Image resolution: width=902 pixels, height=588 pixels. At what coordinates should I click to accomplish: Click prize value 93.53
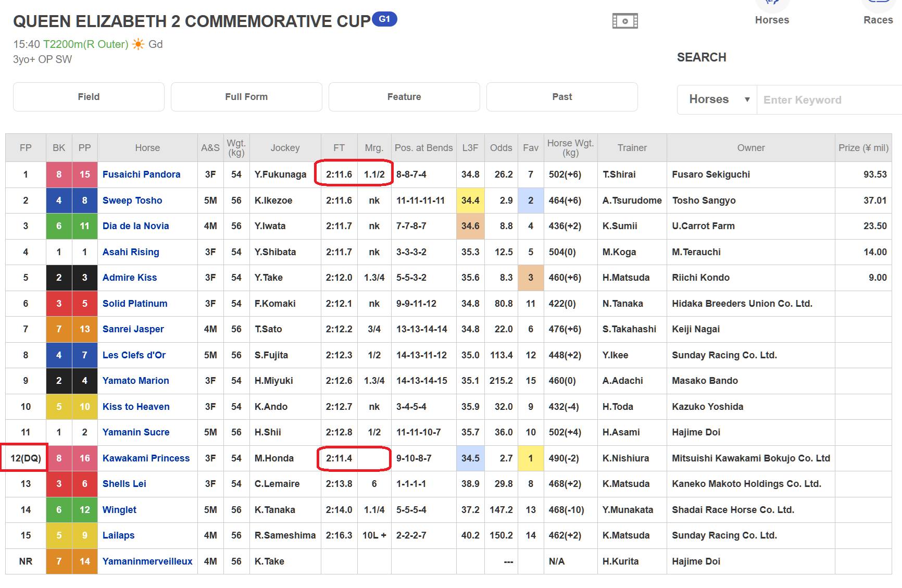875,174
